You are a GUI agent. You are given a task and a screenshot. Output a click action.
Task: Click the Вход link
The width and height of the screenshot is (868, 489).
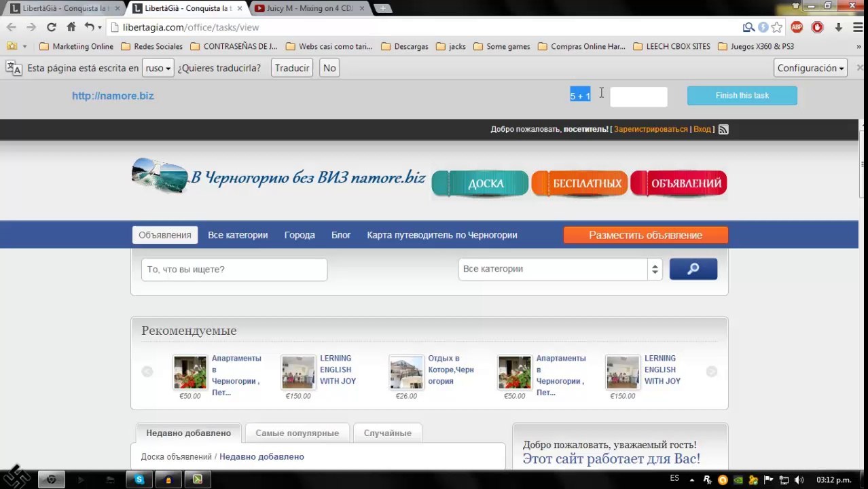[x=702, y=129]
